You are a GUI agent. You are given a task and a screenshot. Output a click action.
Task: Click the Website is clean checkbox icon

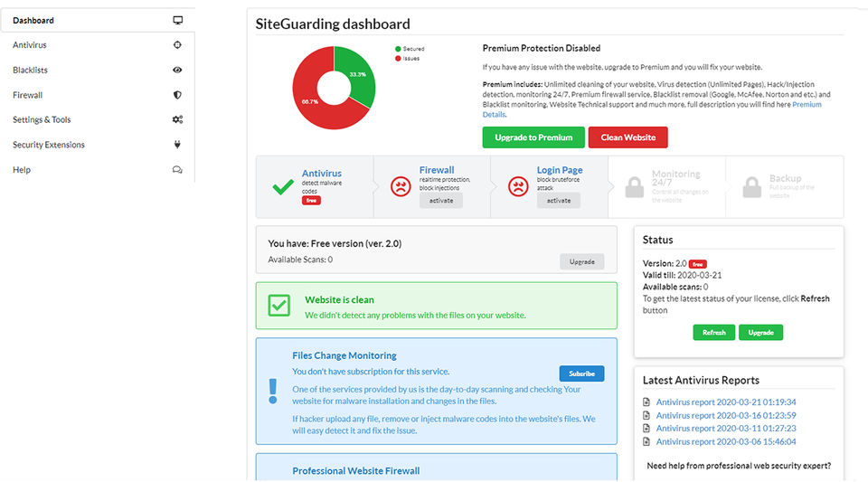(278, 307)
